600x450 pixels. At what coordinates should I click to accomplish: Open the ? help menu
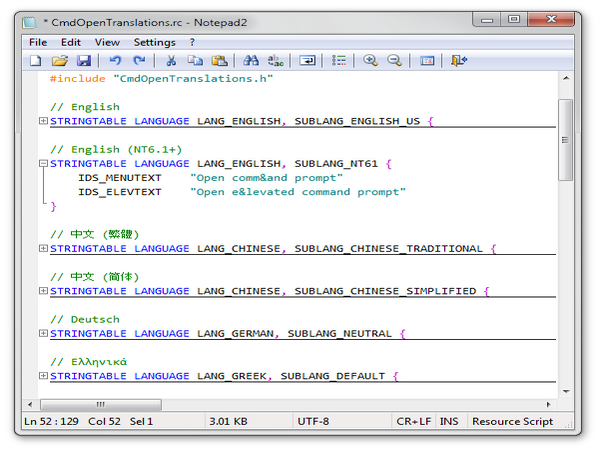(192, 42)
